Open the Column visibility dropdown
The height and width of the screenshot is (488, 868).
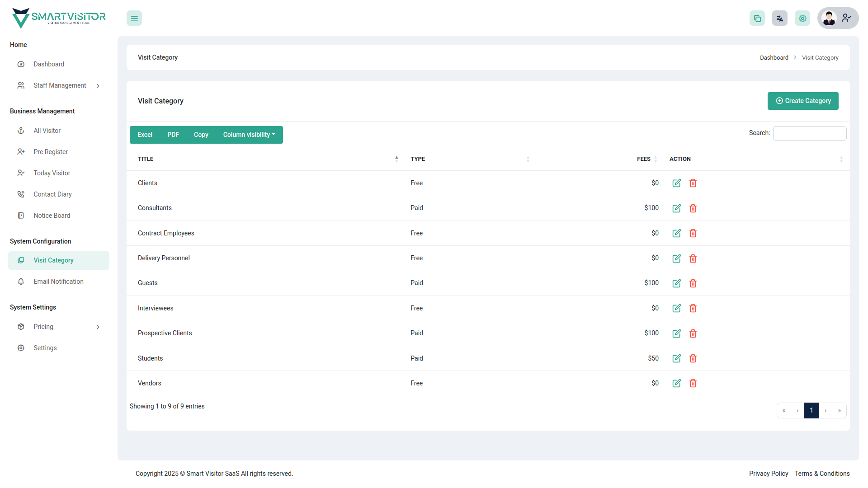click(249, 135)
